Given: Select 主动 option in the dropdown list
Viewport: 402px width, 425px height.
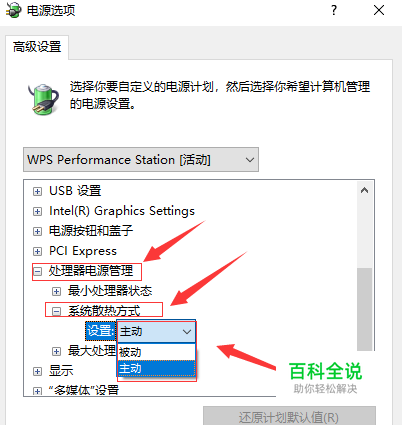Looking at the screenshot, I should [156, 368].
